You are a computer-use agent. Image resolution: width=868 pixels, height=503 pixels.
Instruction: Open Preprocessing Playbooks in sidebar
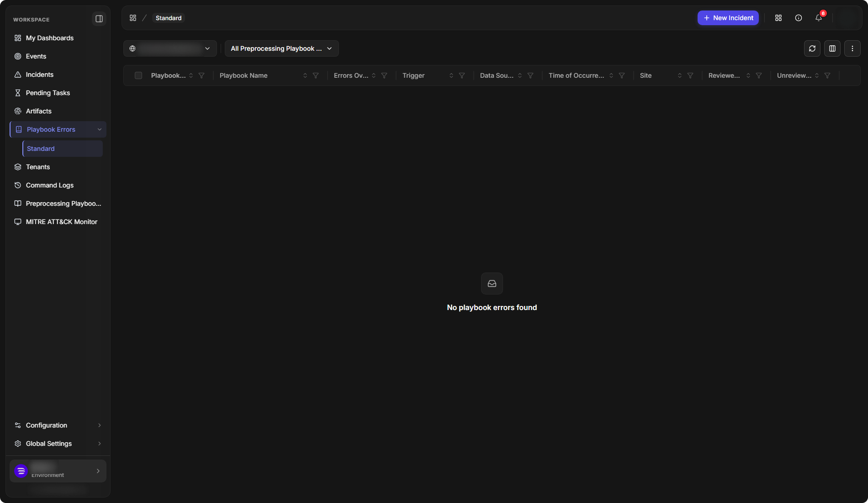(58, 203)
